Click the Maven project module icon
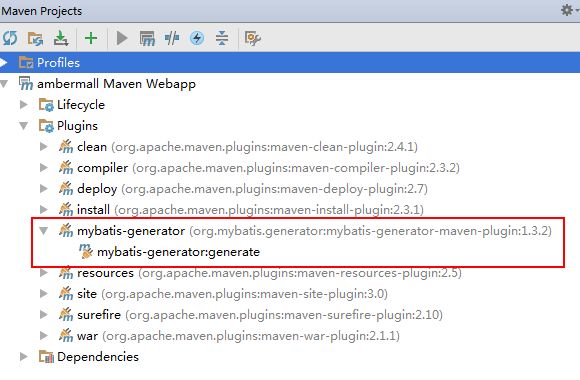This screenshot has height=380, width=580. [26, 84]
